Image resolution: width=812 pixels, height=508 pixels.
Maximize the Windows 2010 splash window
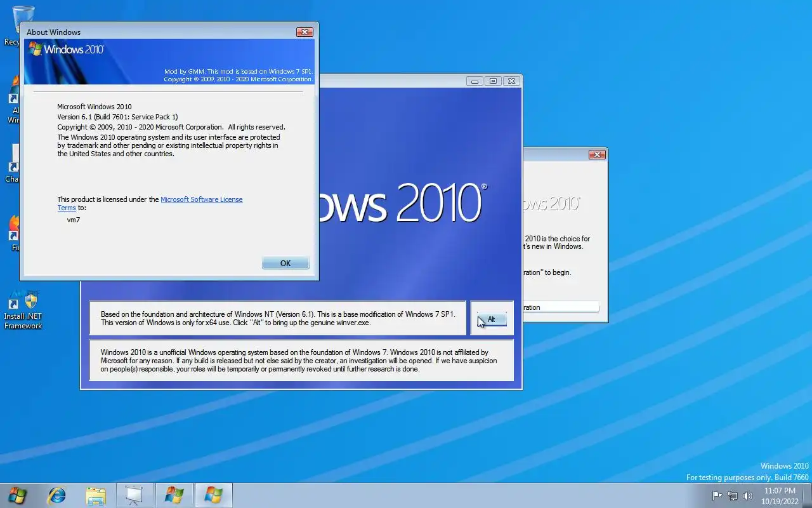pyautogui.click(x=492, y=81)
